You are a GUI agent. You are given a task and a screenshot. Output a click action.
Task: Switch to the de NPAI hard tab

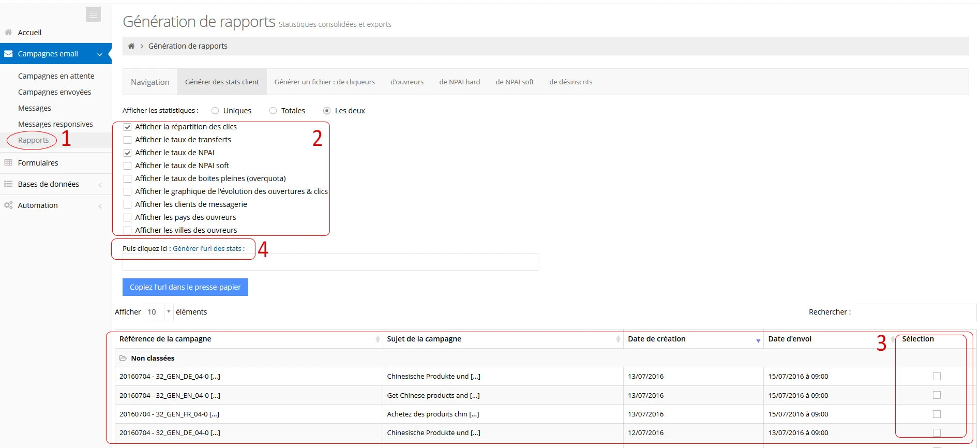coord(459,82)
